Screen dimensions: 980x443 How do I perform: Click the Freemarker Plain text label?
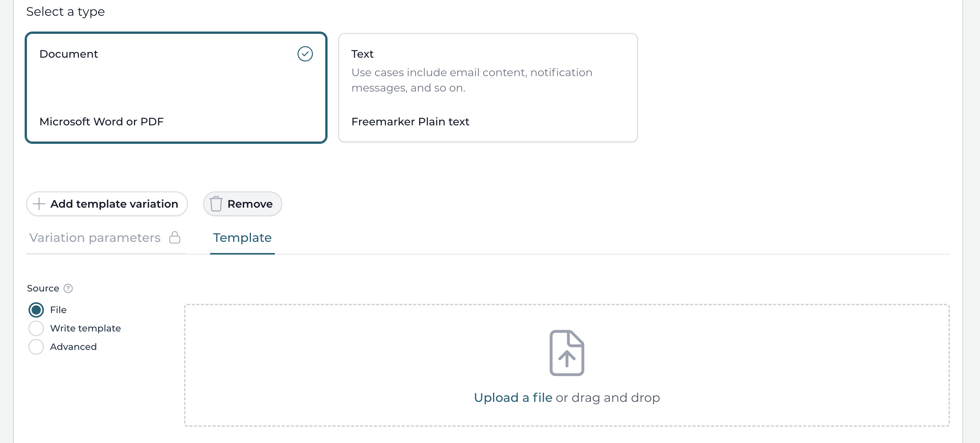pos(410,122)
